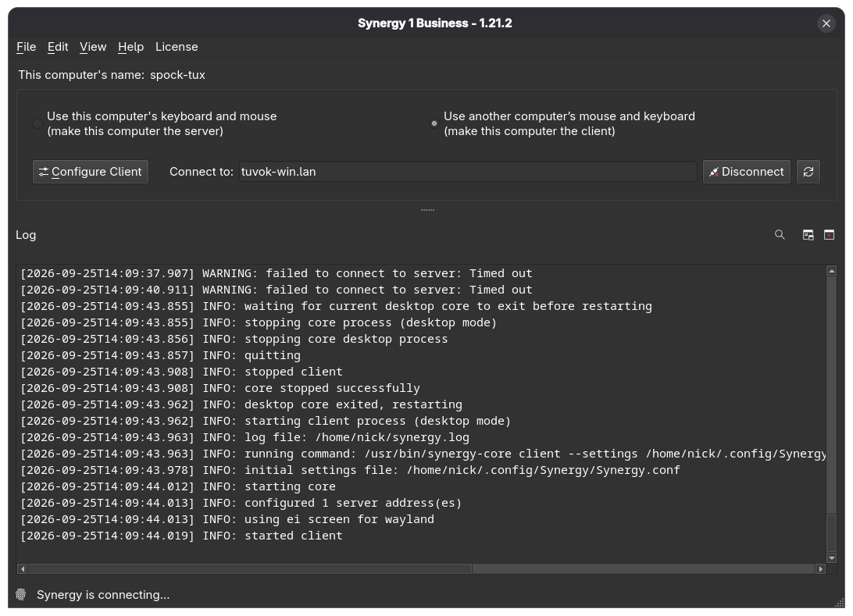Click the log's vertical scrollbar down arrow

pos(831,557)
